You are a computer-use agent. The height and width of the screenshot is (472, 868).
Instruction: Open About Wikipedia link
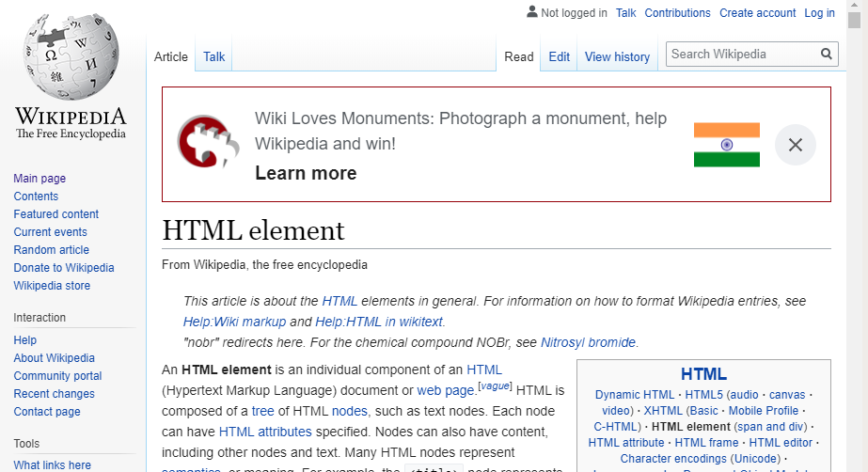click(54, 358)
